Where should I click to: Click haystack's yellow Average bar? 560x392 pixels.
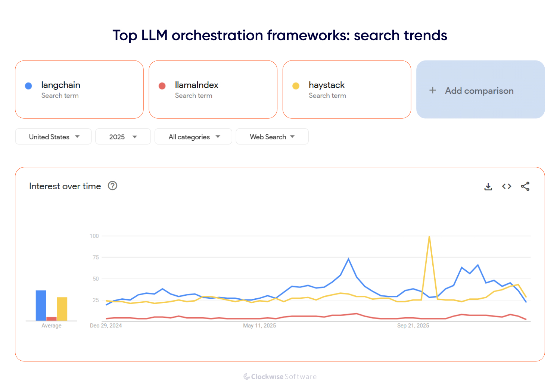tap(62, 309)
